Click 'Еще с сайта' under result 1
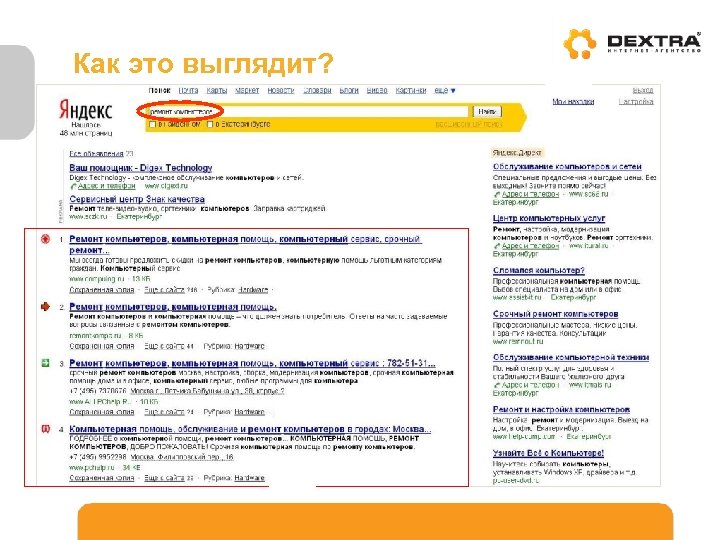The width and height of the screenshot is (720, 540). tap(164, 290)
